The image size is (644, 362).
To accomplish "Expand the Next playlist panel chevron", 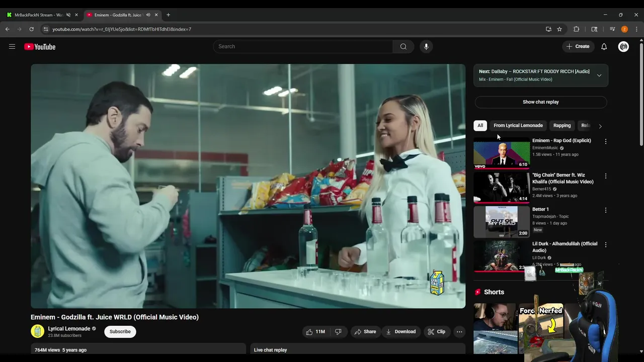I will tap(599, 75).
